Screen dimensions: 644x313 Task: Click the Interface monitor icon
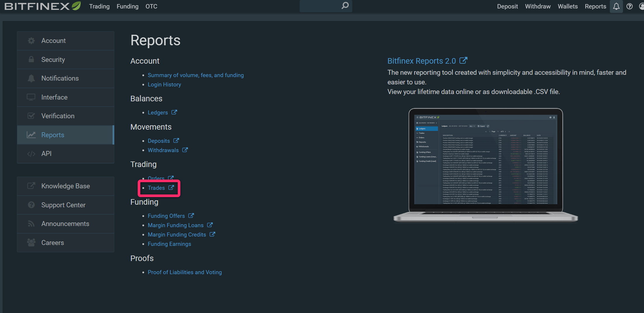click(31, 97)
